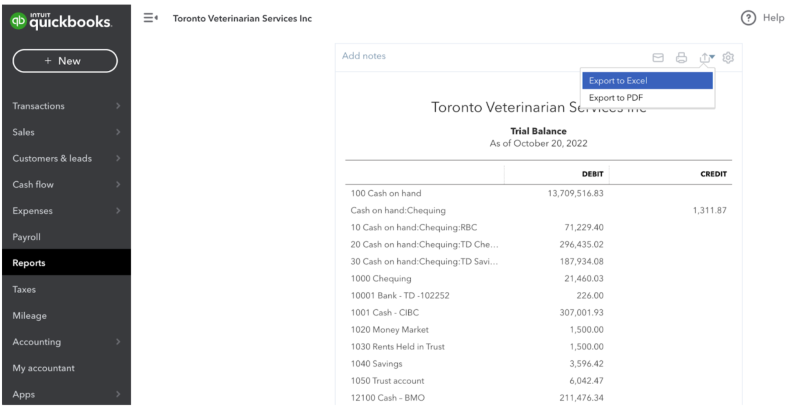Select Export to Excel option
The image size is (788, 411).
pyautogui.click(x=646, y=80)
